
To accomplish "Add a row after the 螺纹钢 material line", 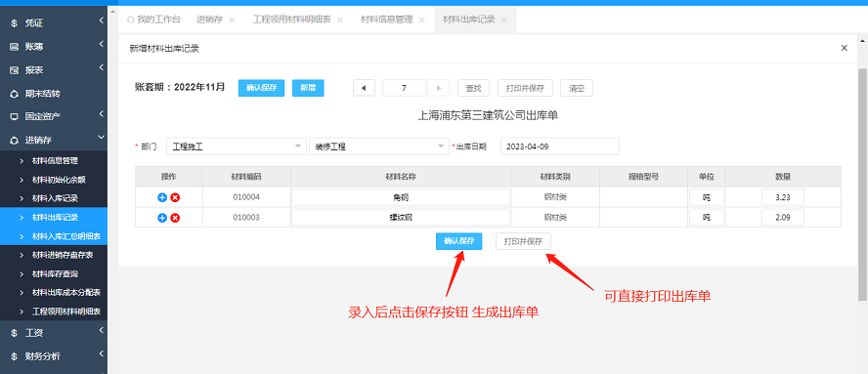I will click(x=162, y=218).
